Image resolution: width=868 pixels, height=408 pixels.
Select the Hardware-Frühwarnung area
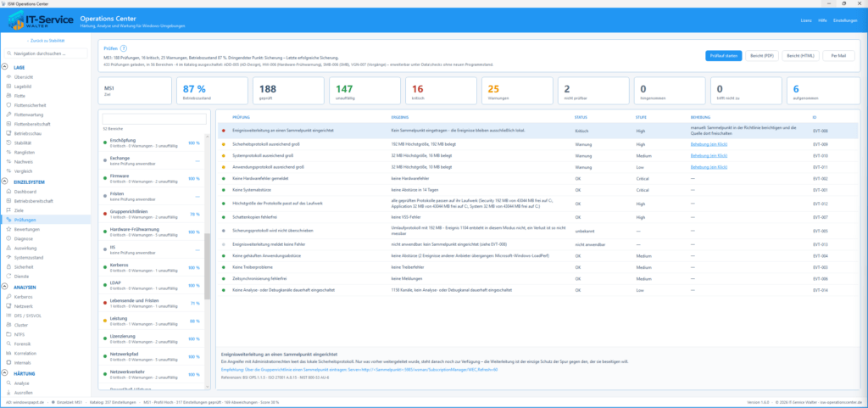[x=151, y=232]
